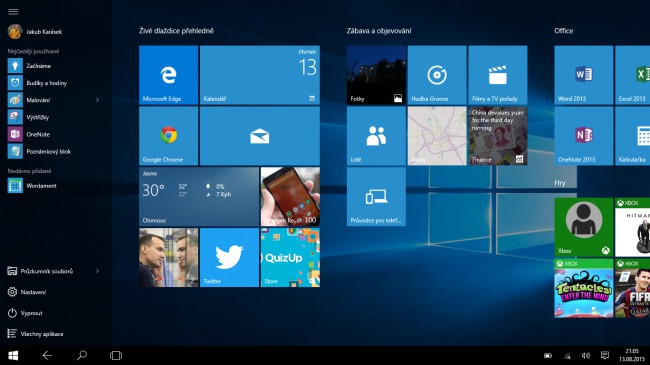Open the Fotky photos tile
The image size is (650, 365).
click(376, 75)
